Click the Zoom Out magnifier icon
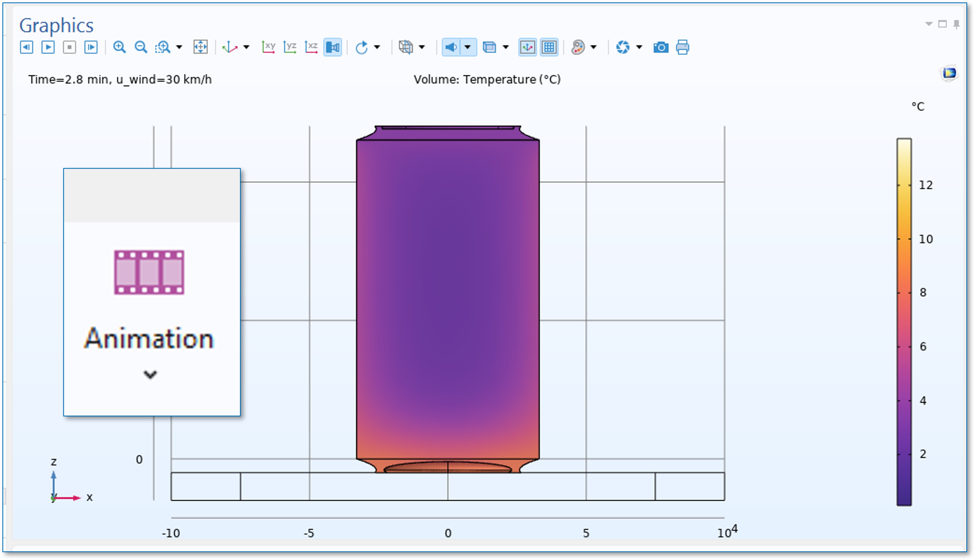Viewport: 975px width, 560px height. (141, 47)
